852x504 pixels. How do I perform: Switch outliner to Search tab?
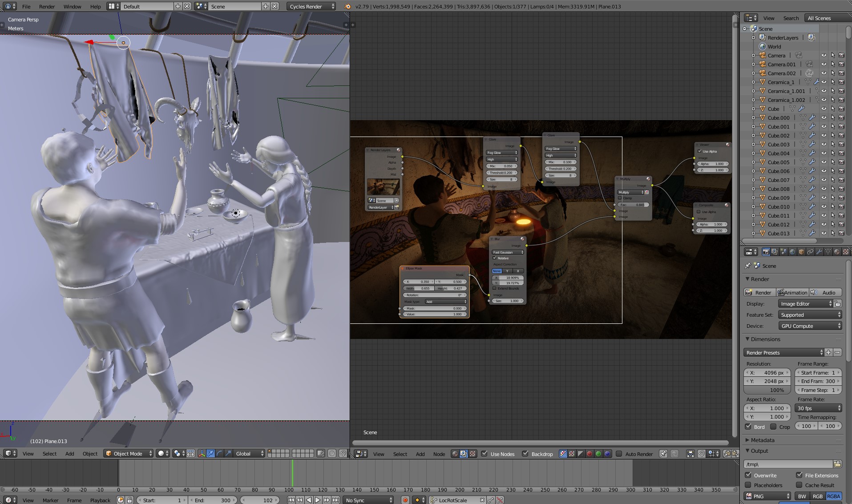click(791, 18)
